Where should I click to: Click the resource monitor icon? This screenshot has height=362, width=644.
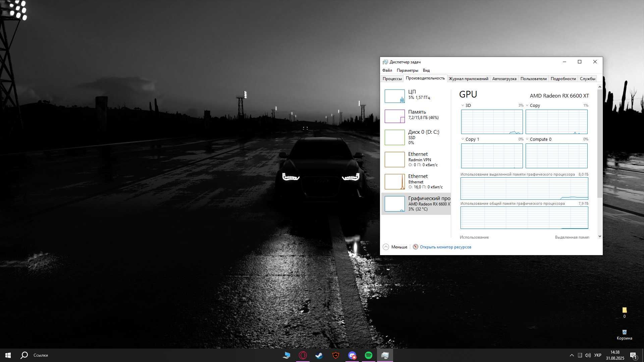coord(416,247)
